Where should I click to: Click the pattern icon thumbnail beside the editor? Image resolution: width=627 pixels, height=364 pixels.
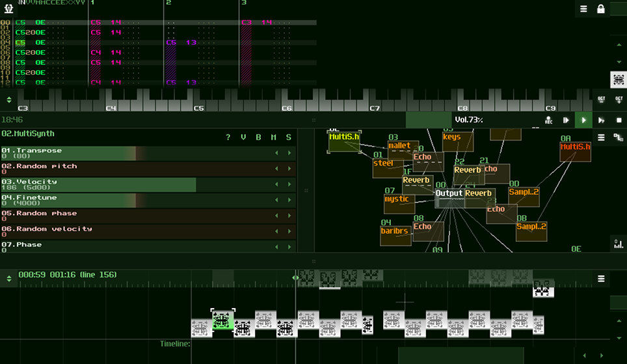click(x=618, y=79)
